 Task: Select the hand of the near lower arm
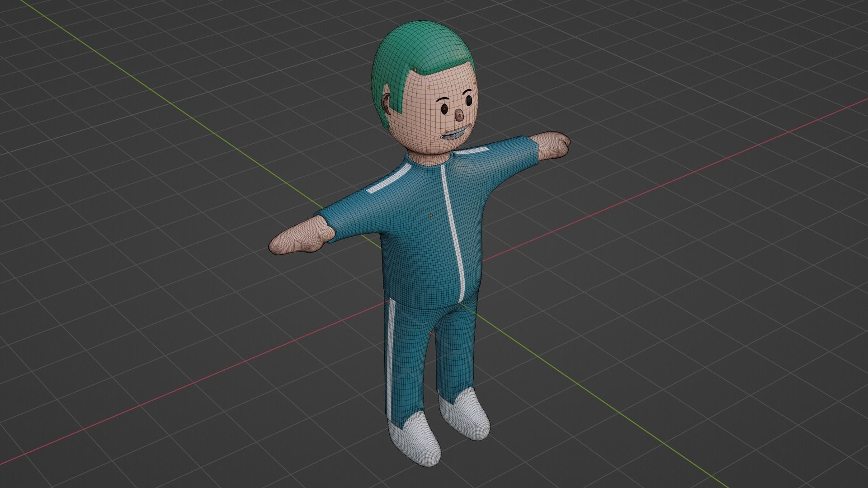tap(302, 235)
